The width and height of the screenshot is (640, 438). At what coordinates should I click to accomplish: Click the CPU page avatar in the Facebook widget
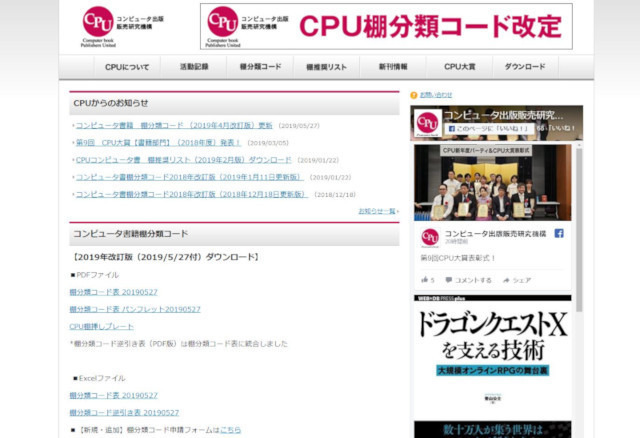(x=428, y=122)
